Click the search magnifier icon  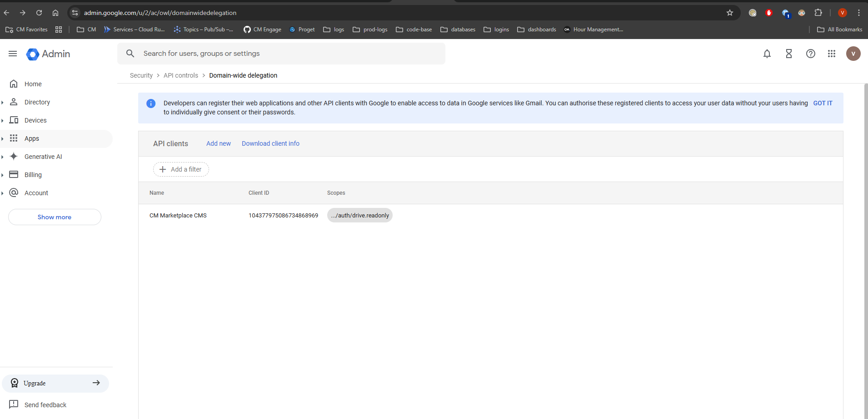(x=130, y=54)
